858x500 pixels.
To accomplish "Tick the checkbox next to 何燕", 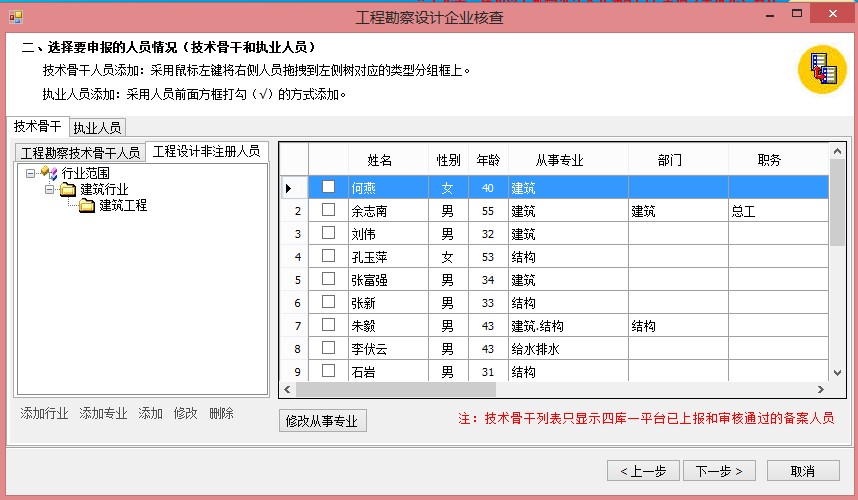I will point(328,187).
